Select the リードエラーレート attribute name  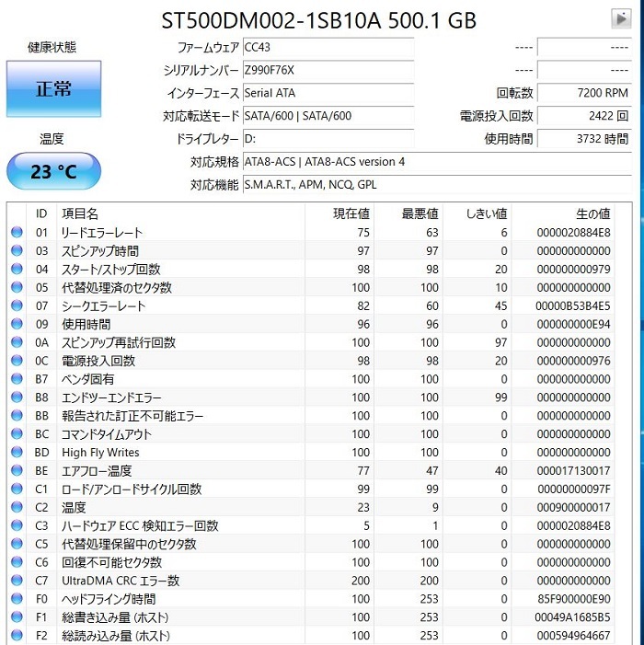click(x=101, y=233)
